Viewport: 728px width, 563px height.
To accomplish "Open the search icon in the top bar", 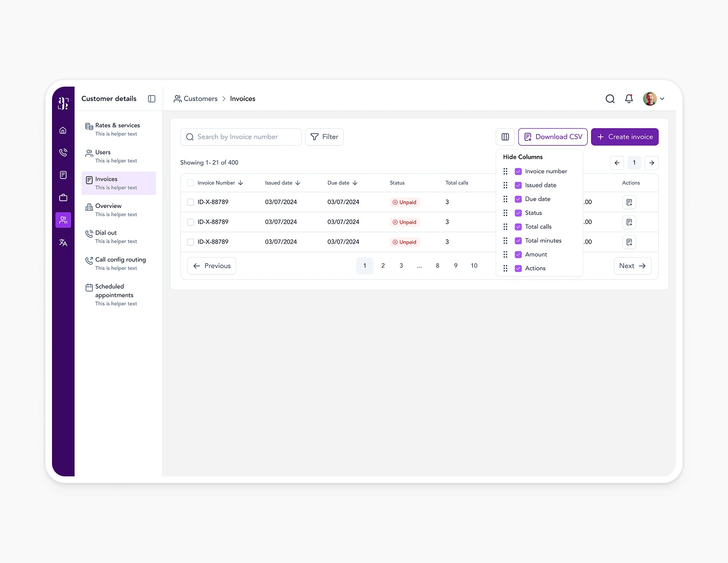I will (x=609, y=99).
